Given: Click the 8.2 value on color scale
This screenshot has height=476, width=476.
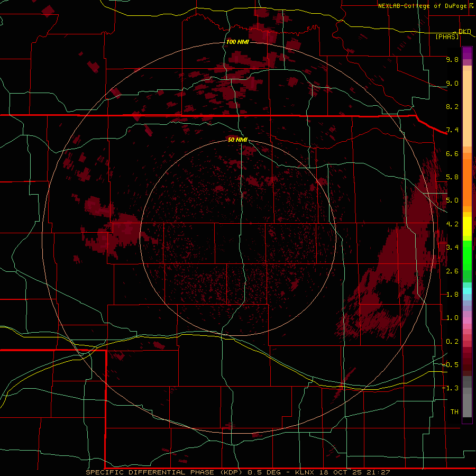Looking at the screenshot, I should [452, 106].
